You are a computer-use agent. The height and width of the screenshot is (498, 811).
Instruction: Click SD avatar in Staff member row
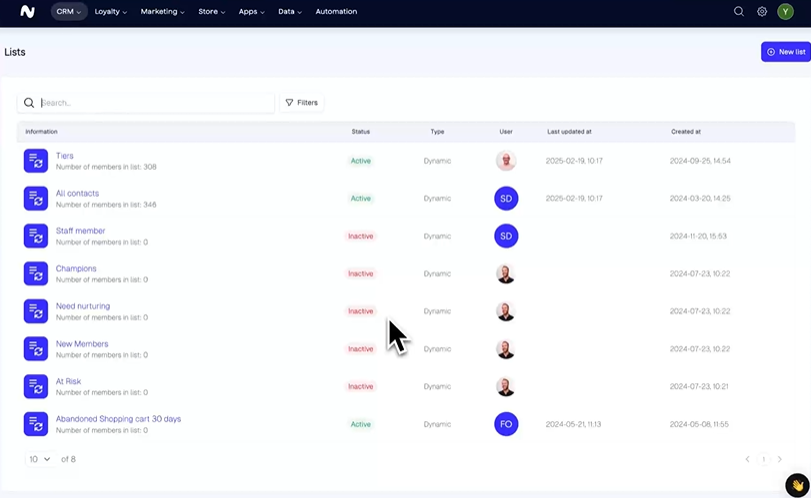point(506,236)
